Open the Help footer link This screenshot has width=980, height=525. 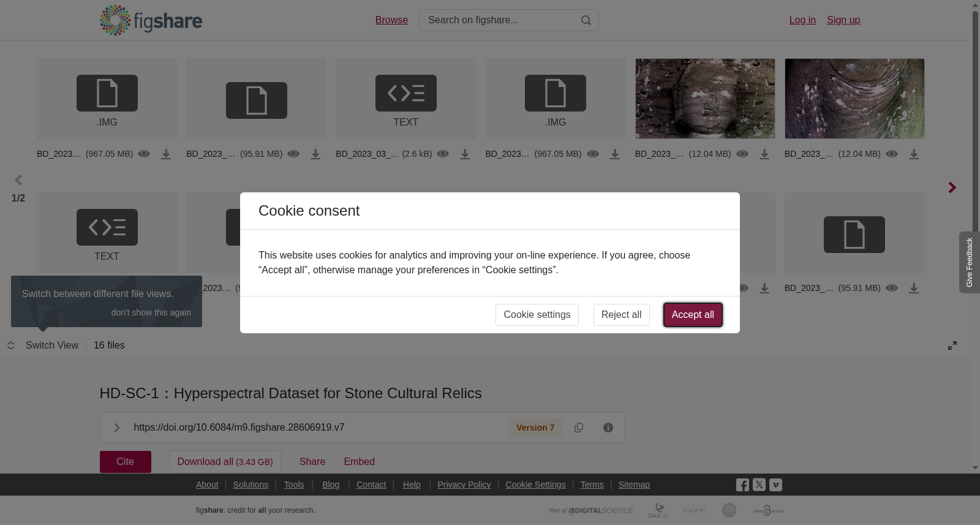(x=412, y=485)
